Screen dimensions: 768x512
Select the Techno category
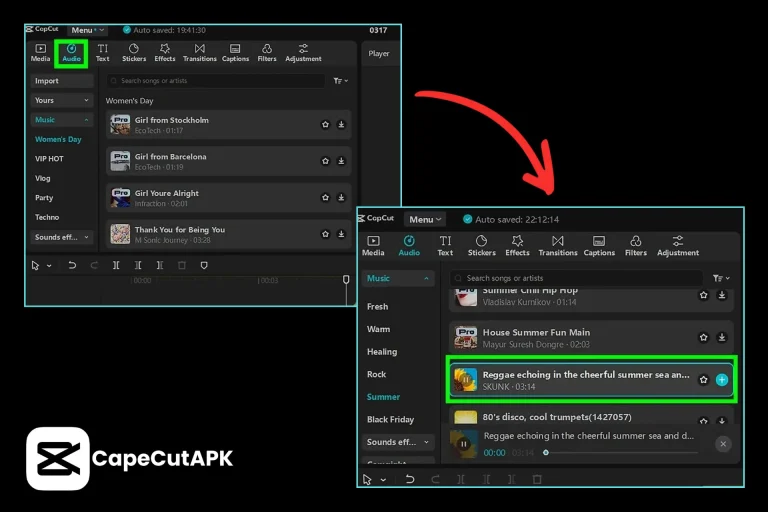[47, 217]
